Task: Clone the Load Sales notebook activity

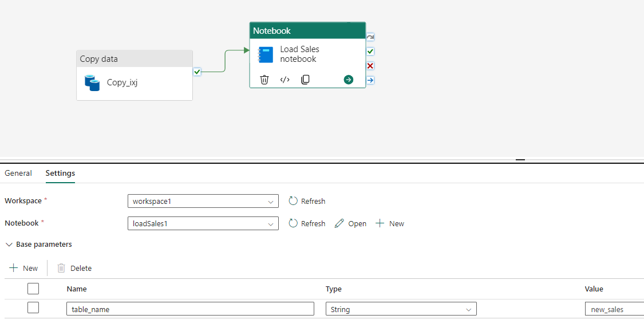Action: (305, 79)
